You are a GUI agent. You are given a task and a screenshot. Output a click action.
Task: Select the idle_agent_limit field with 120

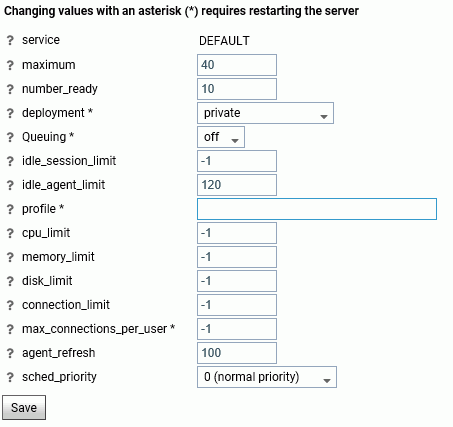(237, 185)
